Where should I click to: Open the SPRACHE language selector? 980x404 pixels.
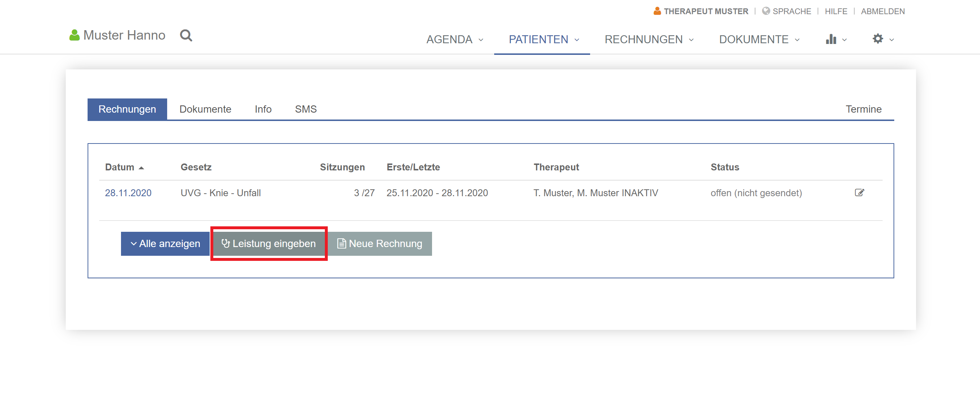pos(791,11)
